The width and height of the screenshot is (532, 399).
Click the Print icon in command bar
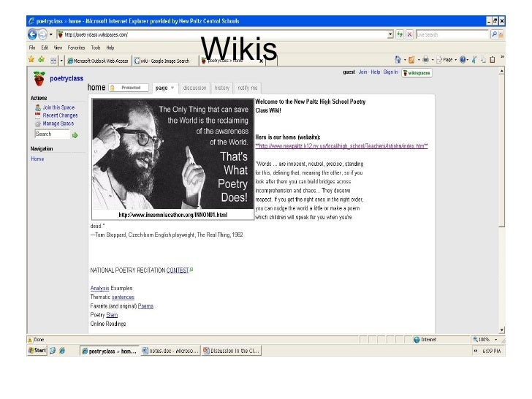pyautogui.click(x=425, y=60)
